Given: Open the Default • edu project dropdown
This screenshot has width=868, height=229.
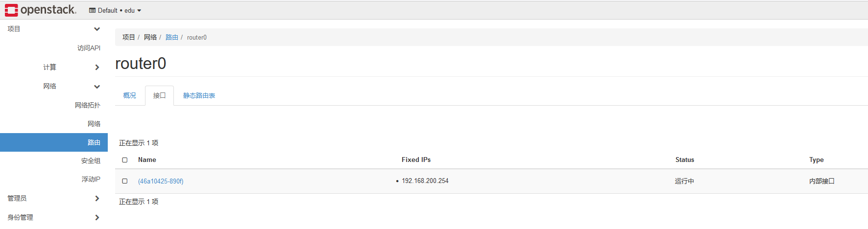Looking at the screenshot, I should click(x=116, y=10).
